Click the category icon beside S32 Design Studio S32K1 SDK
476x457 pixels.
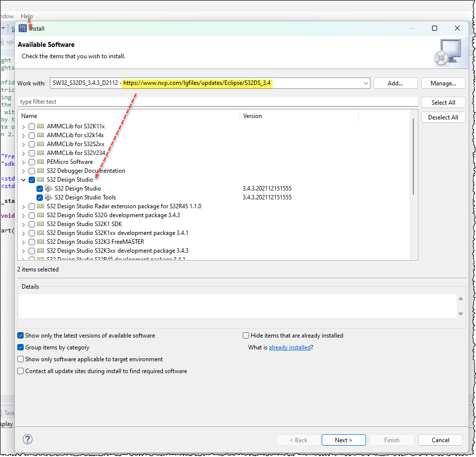pyautogui.click(x=41, y=224)
